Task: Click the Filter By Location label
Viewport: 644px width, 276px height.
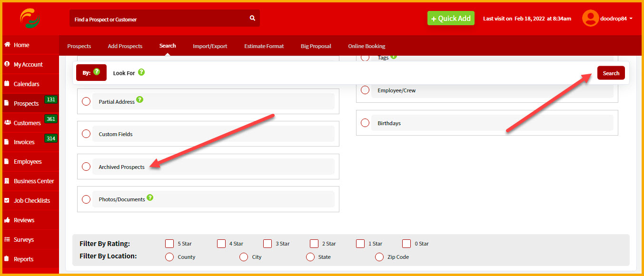Action: coord(108,256)
